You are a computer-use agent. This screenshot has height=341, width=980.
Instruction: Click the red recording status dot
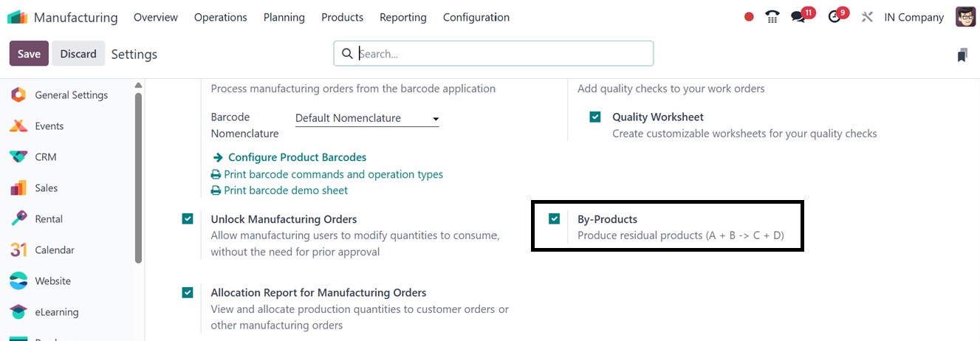[x=749, y=17]
